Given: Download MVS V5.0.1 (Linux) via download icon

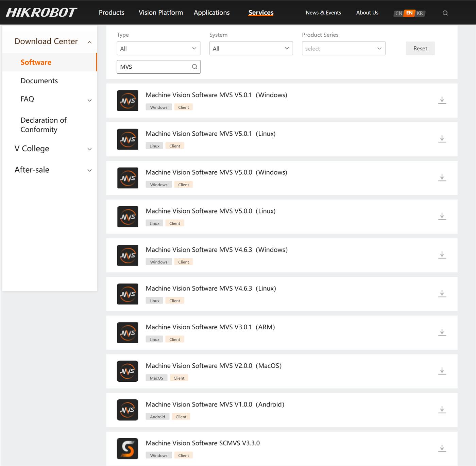Looking at the screenshot, I should (442, 139).
